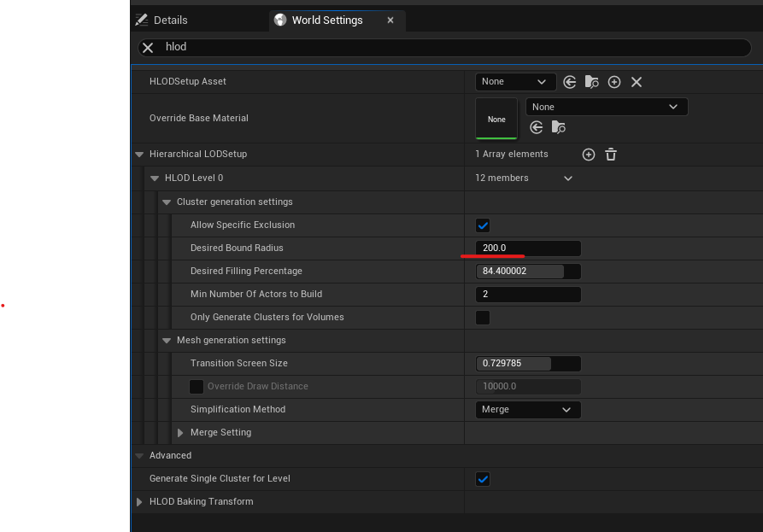This screenshot has width=763, height=532.
Task: Browse to HLODSetup Asset in content browser
Action: (x=591, y=82)
